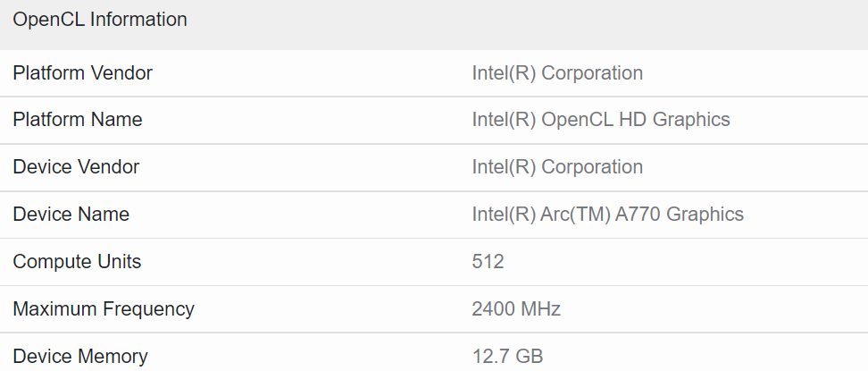868x371 pixels.
Task: Click the 512 compute units value
Action: (488, 262)
